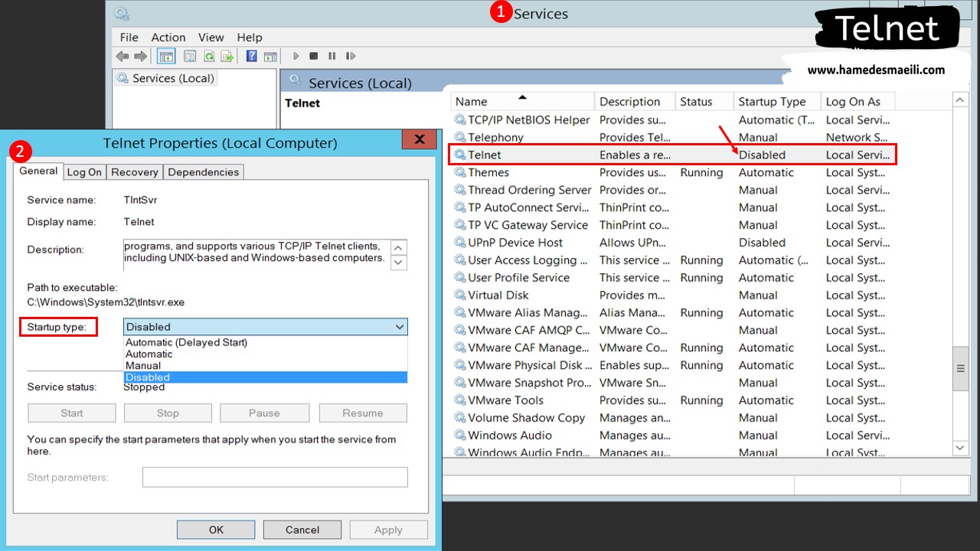Toggle Show/Hide Console Tree toolbar icon
The width and height of the screenshot is (980, 551).
[x=166, y=56]
